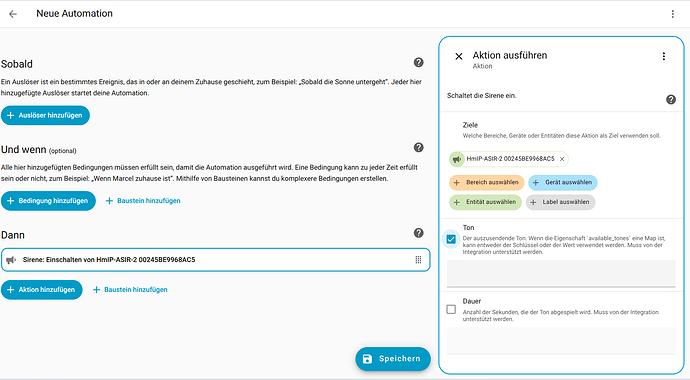Click the Dann heading
Screen dimensions: 690x380
[13, 235]
